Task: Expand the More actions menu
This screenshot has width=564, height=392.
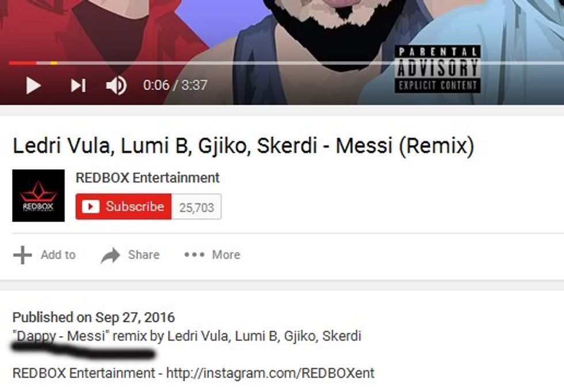Action: [x=212, y=255]
